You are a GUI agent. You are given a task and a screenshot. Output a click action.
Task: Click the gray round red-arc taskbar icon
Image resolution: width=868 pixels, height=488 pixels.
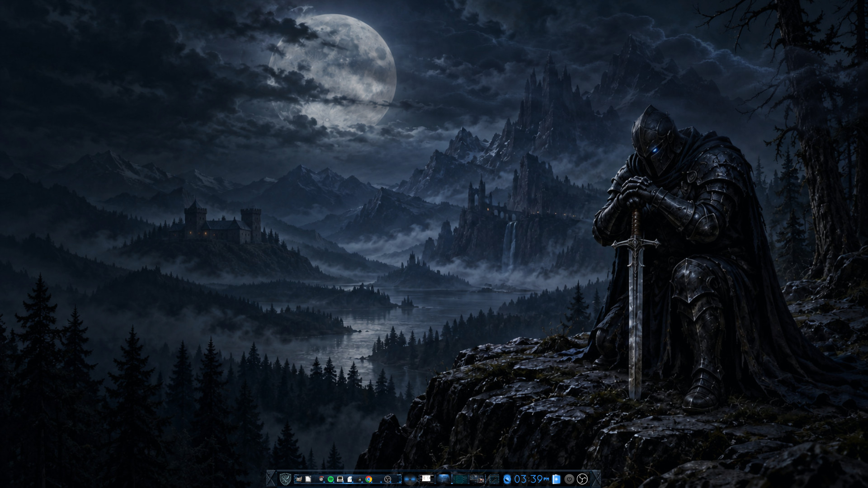click(x=321, y=479)
